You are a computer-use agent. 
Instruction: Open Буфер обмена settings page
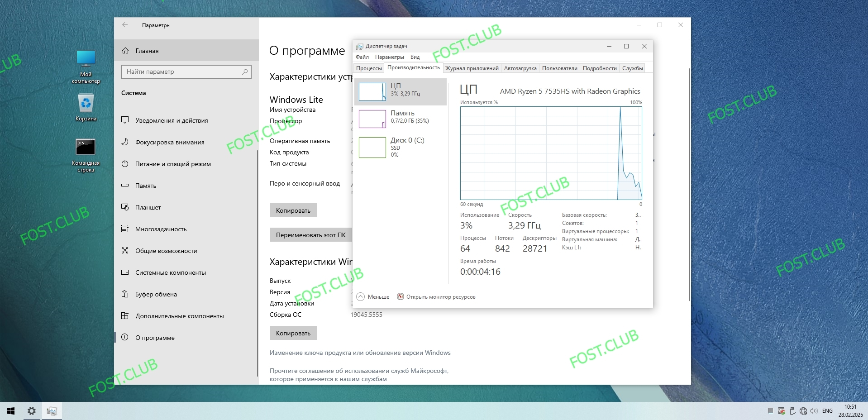[186, 294]
